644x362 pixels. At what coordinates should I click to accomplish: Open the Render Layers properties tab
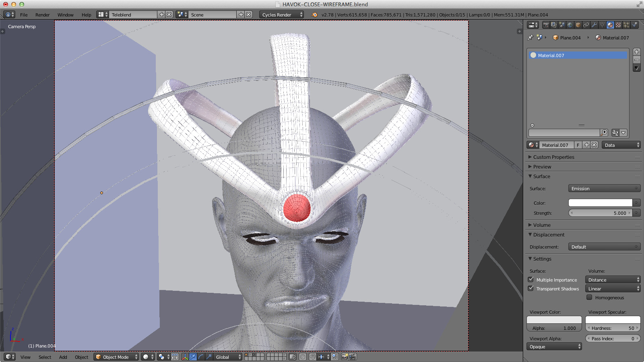[554, 25]
